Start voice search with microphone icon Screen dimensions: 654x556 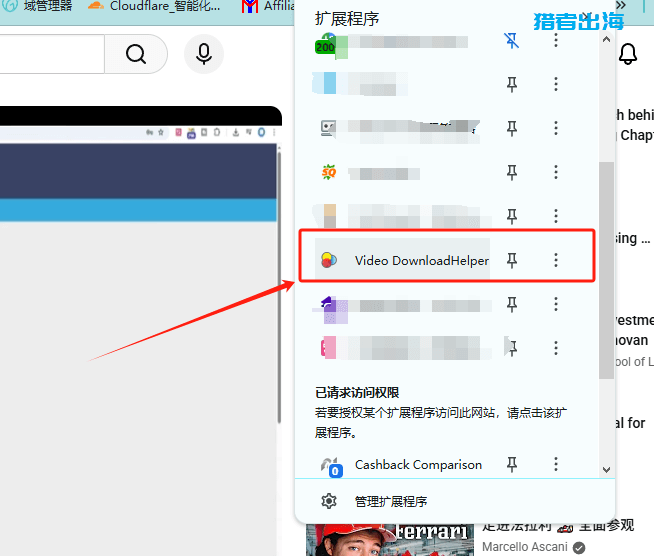[204, 54]
